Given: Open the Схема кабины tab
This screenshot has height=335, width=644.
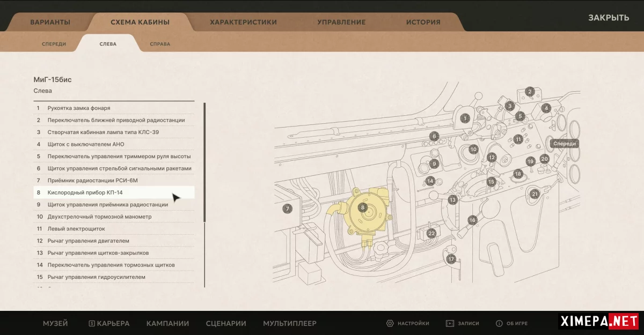Looking at the screenshot, I should (140, 23).
